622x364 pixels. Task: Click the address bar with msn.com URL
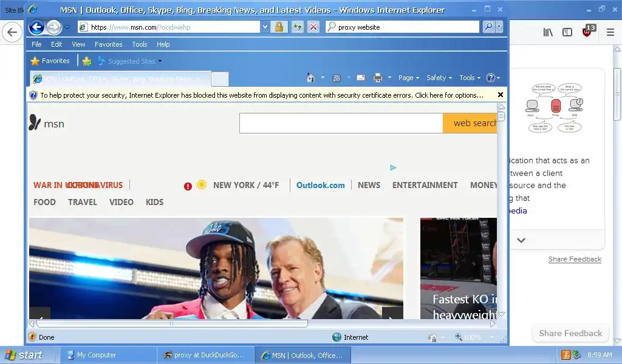(169, 27)
